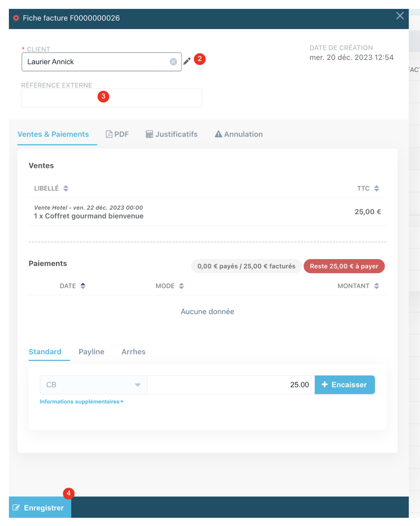This screenshot has height=526, width=420.
Task: Clear the Laurier Annick client field
Action: pyautogui.click(x=173, y=62)
